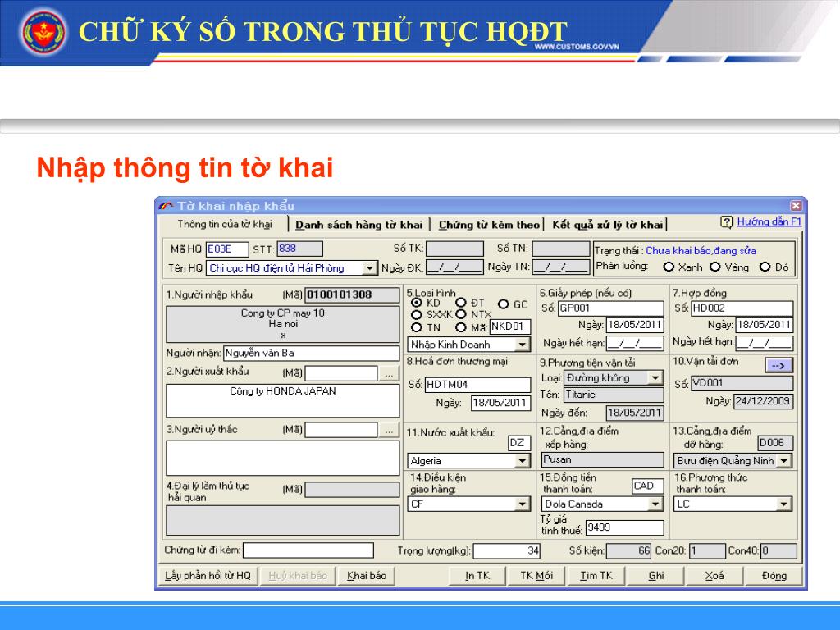Viewport: 840px width, 630px height.
Task: Click the Ghi save button
Action: tap(655, 575)
